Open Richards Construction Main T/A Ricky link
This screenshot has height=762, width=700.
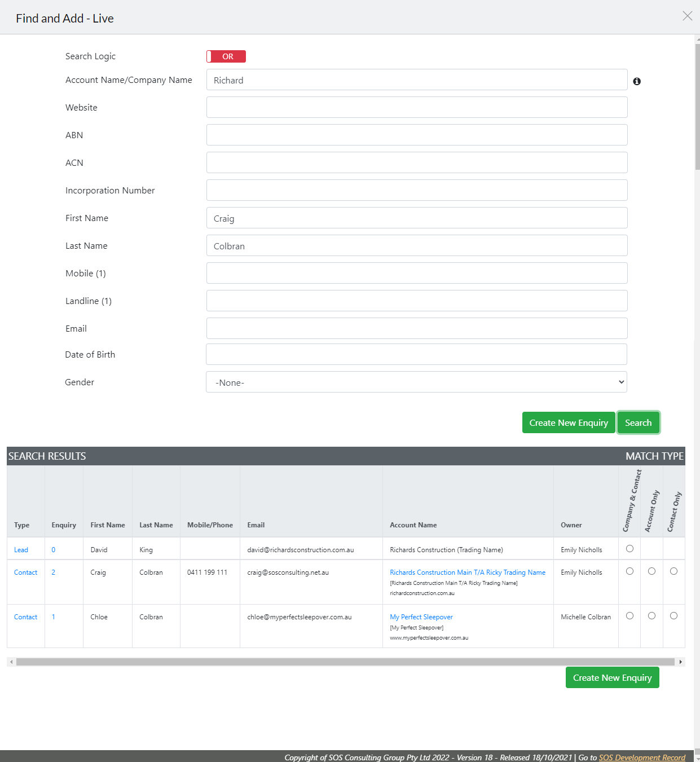click(468, 572)
